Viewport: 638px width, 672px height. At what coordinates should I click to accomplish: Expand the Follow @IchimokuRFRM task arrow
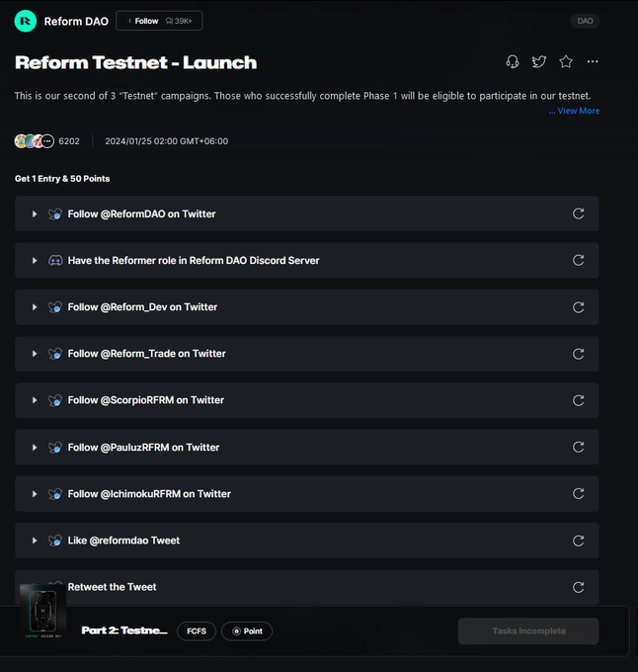[35, 494]
